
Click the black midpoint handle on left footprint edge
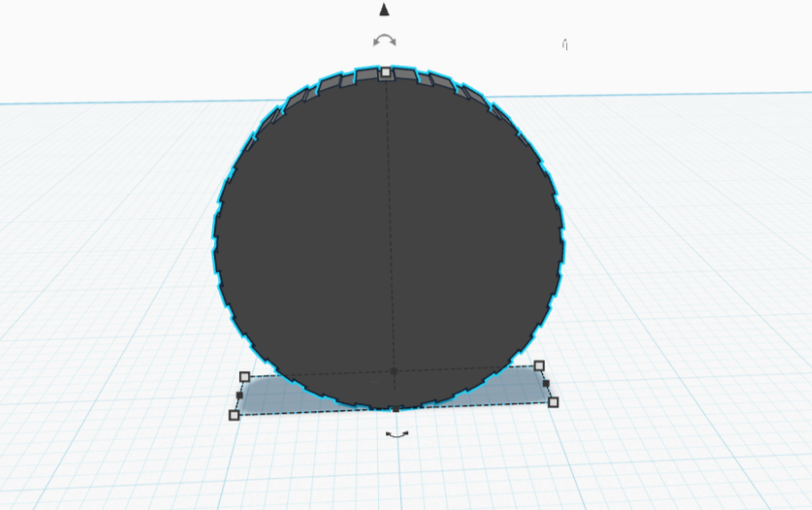[x=239, y=396]
